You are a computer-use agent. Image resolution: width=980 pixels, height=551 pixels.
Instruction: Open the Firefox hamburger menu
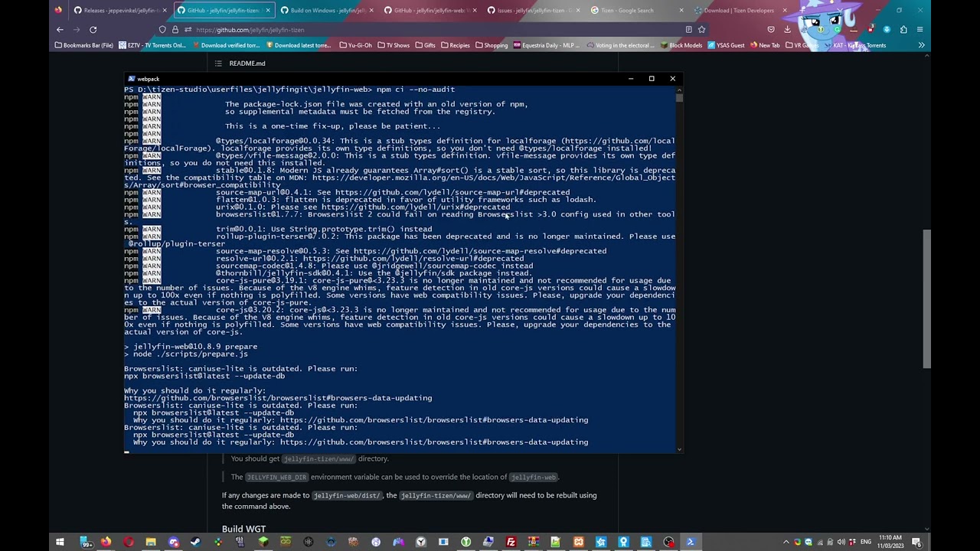[920, 30]
